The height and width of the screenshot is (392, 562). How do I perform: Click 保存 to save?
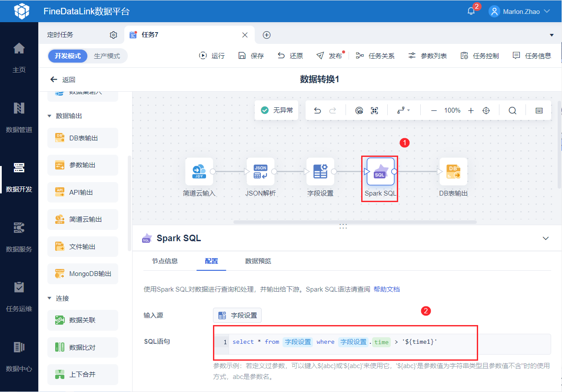point(251,56)
